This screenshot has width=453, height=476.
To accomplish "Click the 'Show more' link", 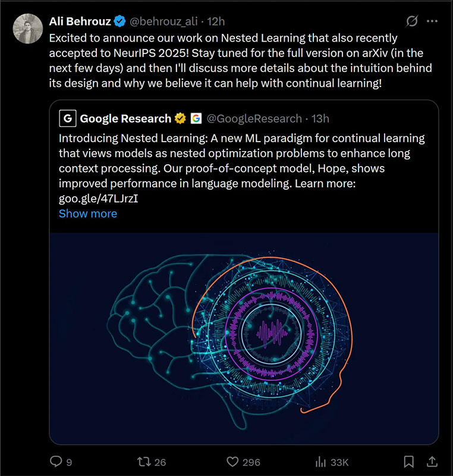I will [x=87, y=214].
